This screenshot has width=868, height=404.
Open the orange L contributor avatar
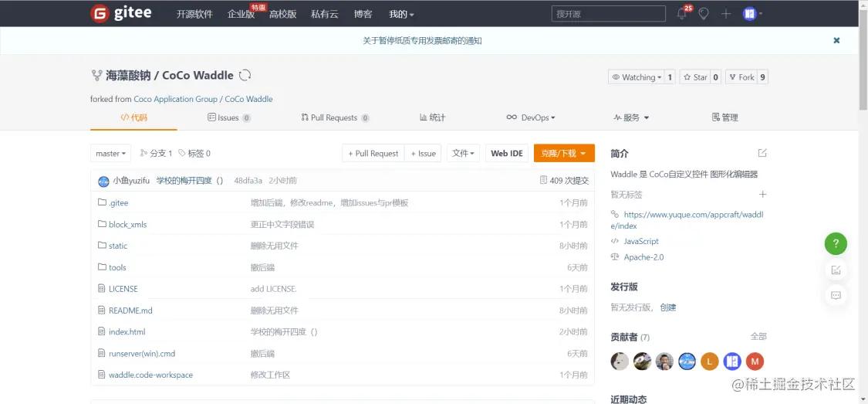pyautogui.click(x=709, y=362)
